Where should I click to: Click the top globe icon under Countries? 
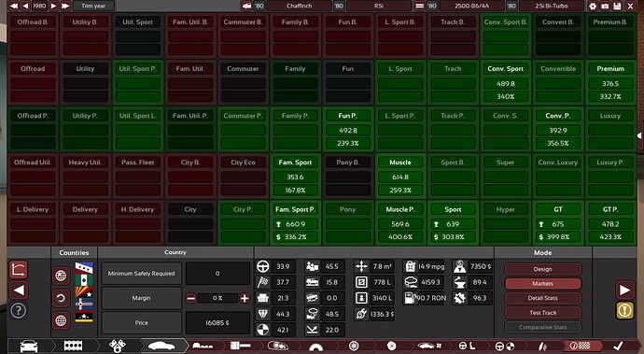coord(61,276)
